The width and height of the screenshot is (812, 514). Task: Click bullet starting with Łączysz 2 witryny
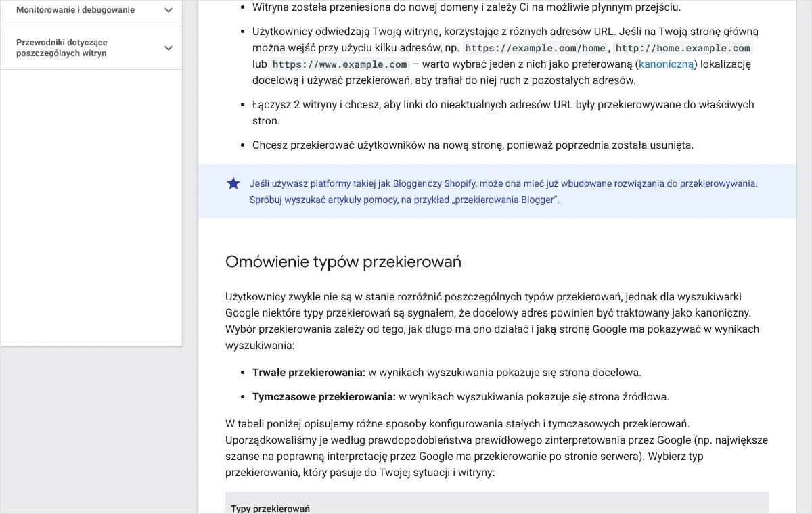pos(503,113)
